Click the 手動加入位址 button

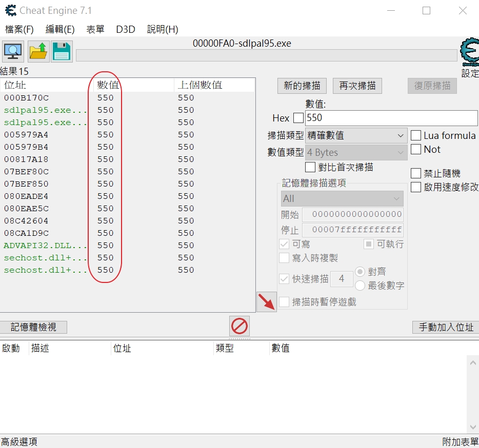coord(446,327)
